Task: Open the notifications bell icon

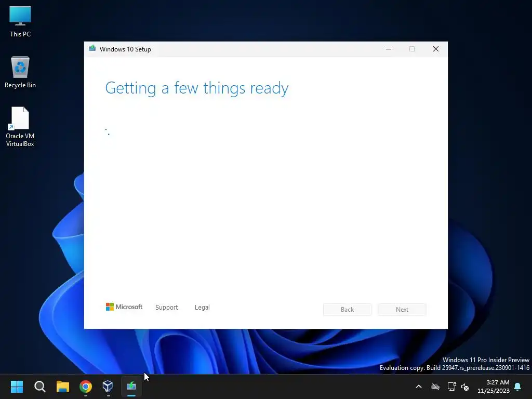Action: point(518,387)
